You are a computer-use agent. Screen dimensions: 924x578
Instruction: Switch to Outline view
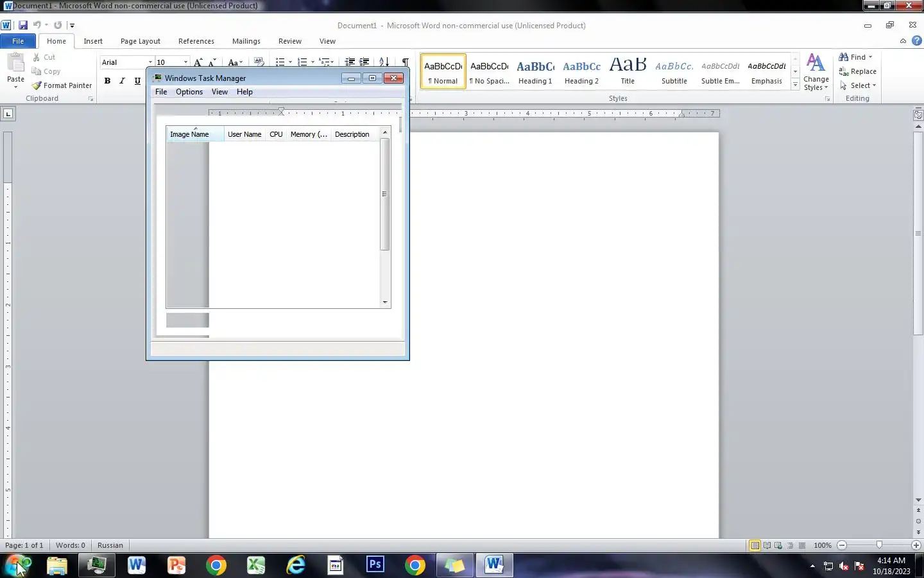click(790, 545)
